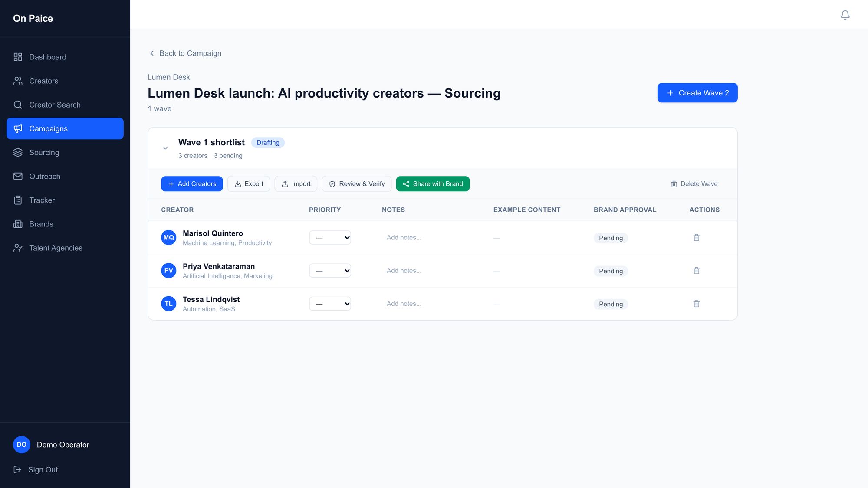Open Creator Search page
Image resolution: width=868 pixels, height=488 pixels.
(65, 105)
